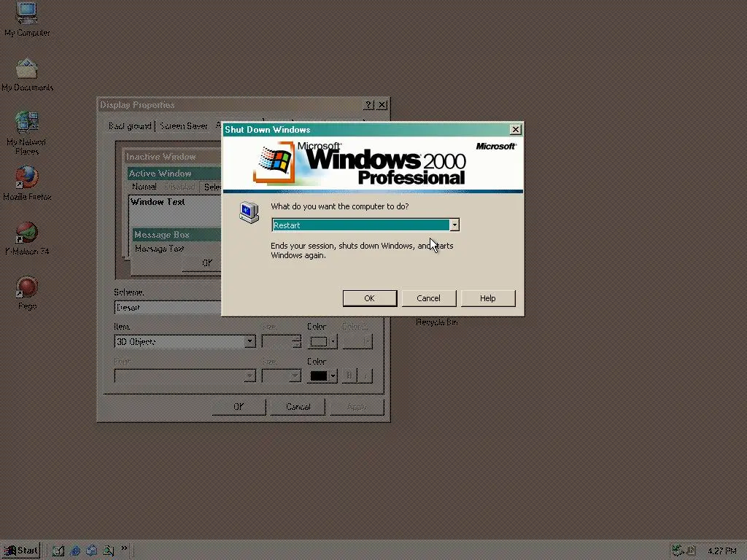This screenshot has height=560, width=747.
Task: Click the Recycle Bin label on the desktop
Action: 436,322
